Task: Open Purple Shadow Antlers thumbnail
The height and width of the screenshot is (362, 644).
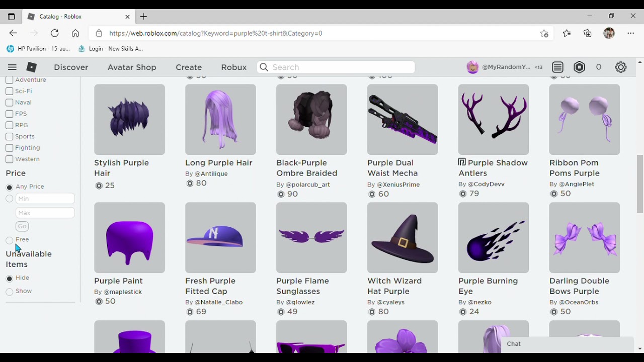Action: [494, 120]
